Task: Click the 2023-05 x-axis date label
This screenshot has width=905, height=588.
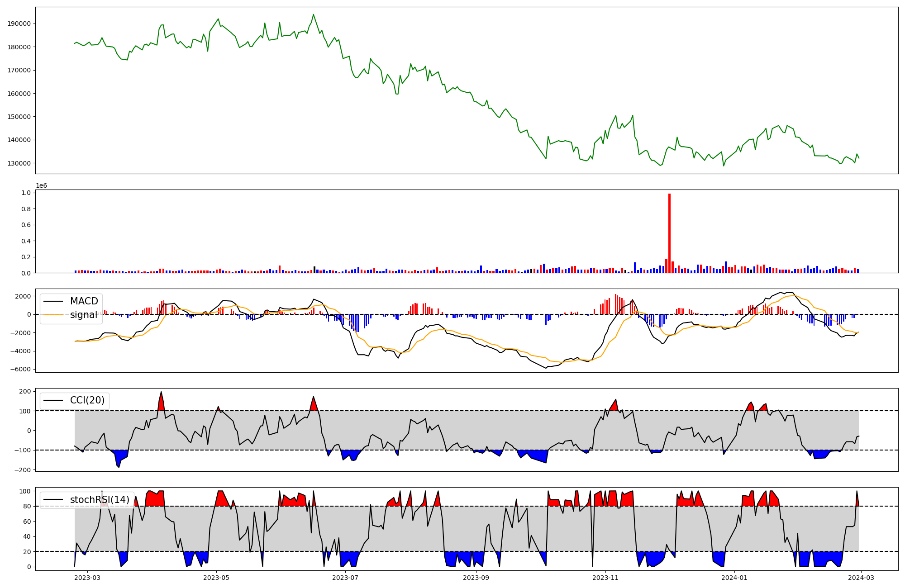Action: (216, 578)
